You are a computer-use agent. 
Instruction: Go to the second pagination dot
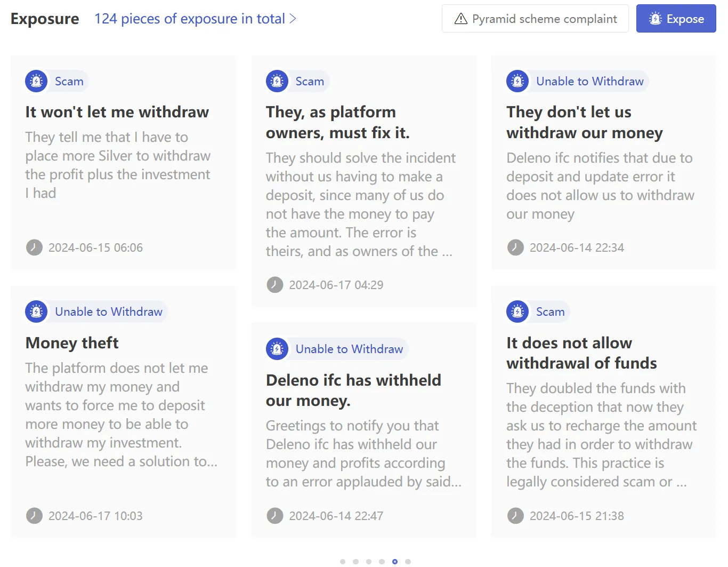pyautogui.click(x=355, y=561)
